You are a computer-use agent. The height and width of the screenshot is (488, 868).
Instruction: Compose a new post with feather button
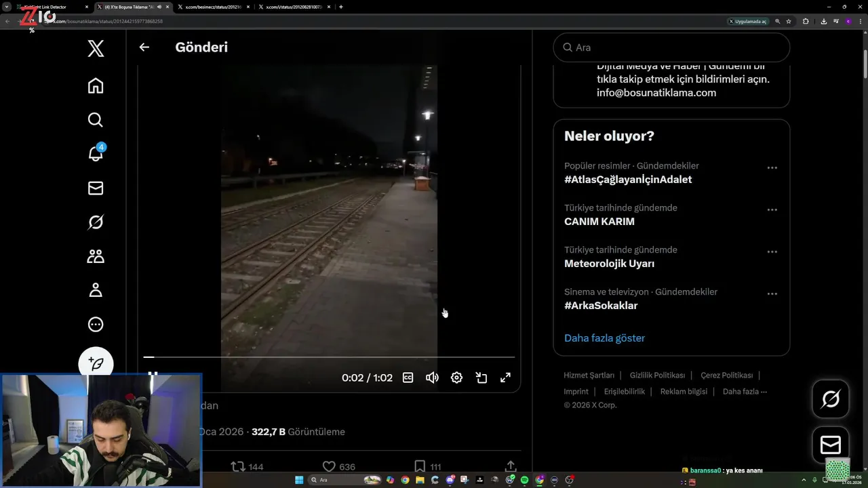coord(96,363)
